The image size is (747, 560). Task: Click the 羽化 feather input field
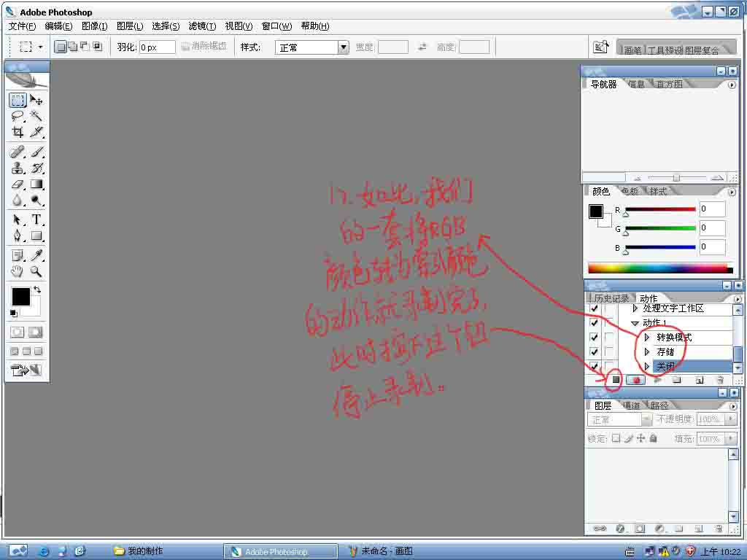click(158, 47)
